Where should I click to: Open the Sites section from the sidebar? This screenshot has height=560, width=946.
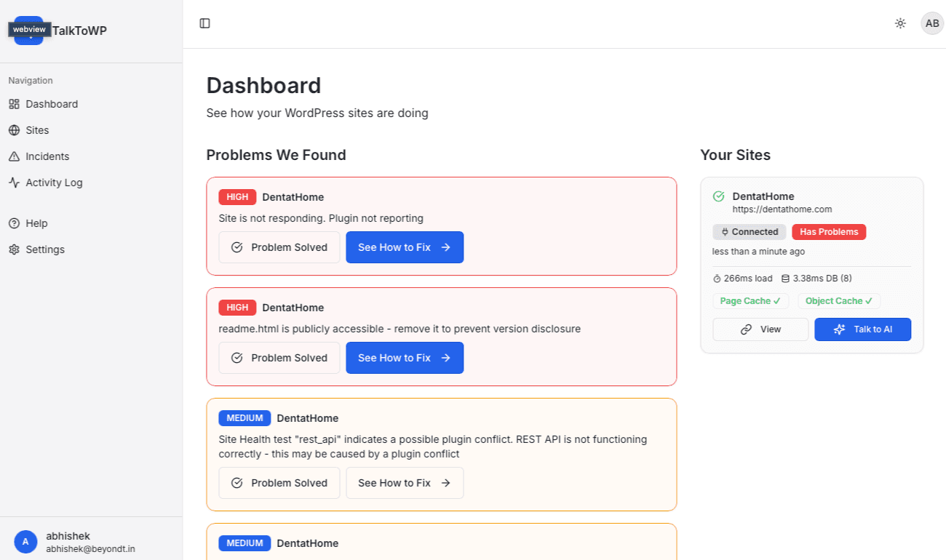pos(38,129)
